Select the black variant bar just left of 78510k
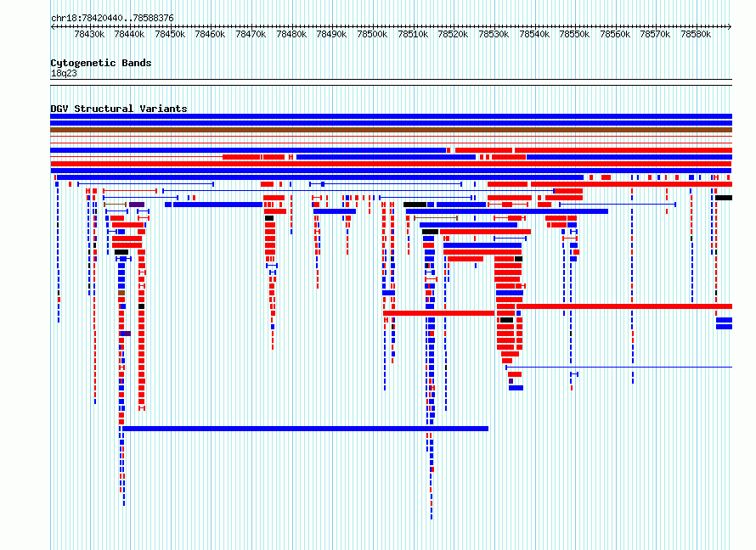 tap(415, 205)
